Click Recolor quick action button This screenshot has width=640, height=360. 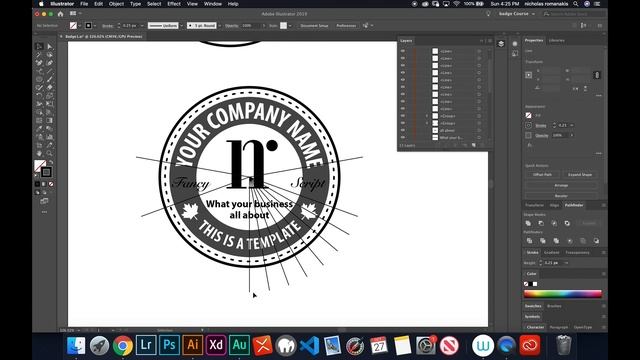(561, 196)
